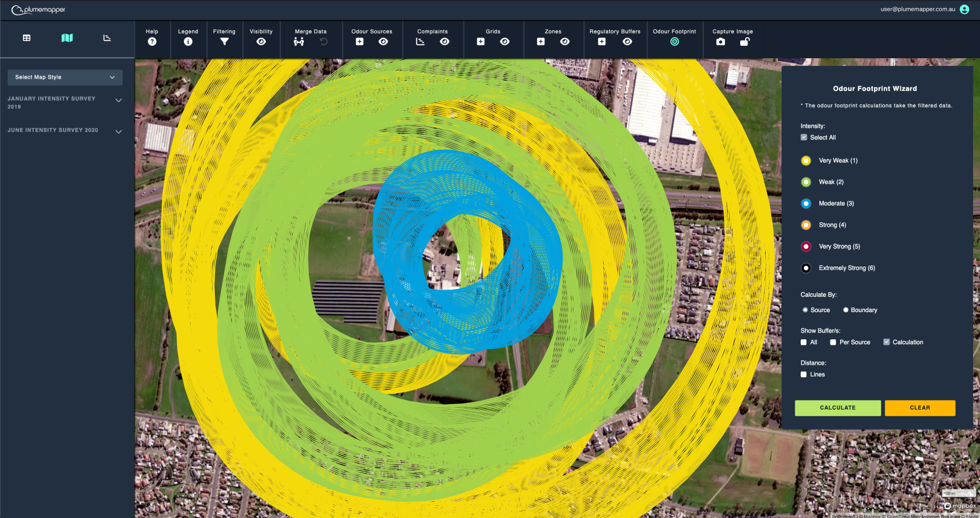
Task: Enable the Distance Lines checkbox
Action: pyautogui.click(x=803, y=374)
